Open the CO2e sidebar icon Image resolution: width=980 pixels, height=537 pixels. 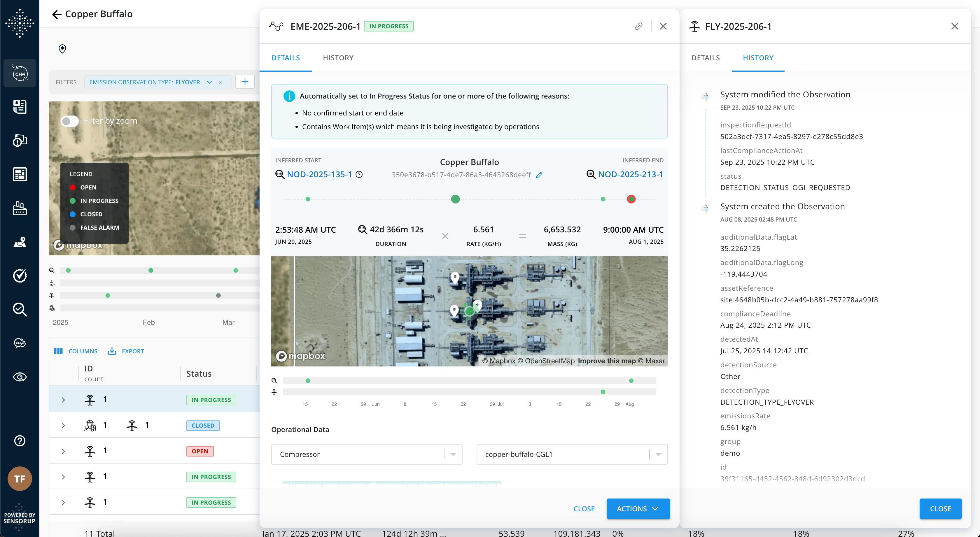coord(20,343)
